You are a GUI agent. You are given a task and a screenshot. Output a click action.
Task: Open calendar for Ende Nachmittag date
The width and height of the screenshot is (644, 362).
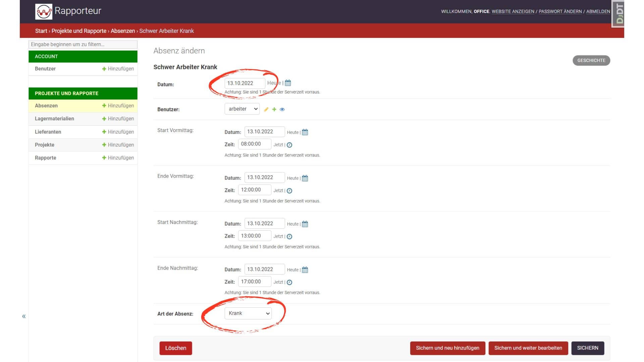(305, 269)
